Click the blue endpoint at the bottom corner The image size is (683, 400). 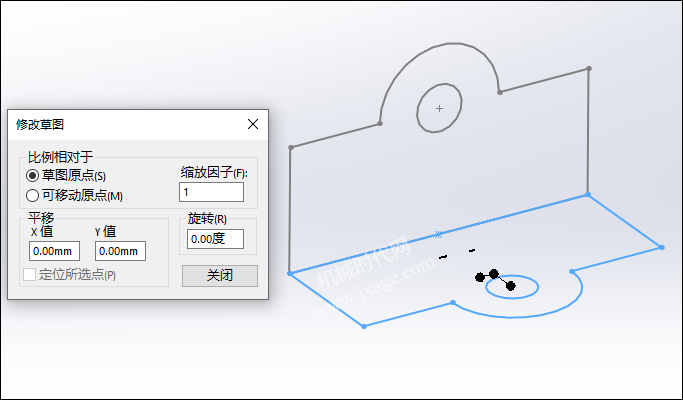pyautogui.click(x=364, y=326)
